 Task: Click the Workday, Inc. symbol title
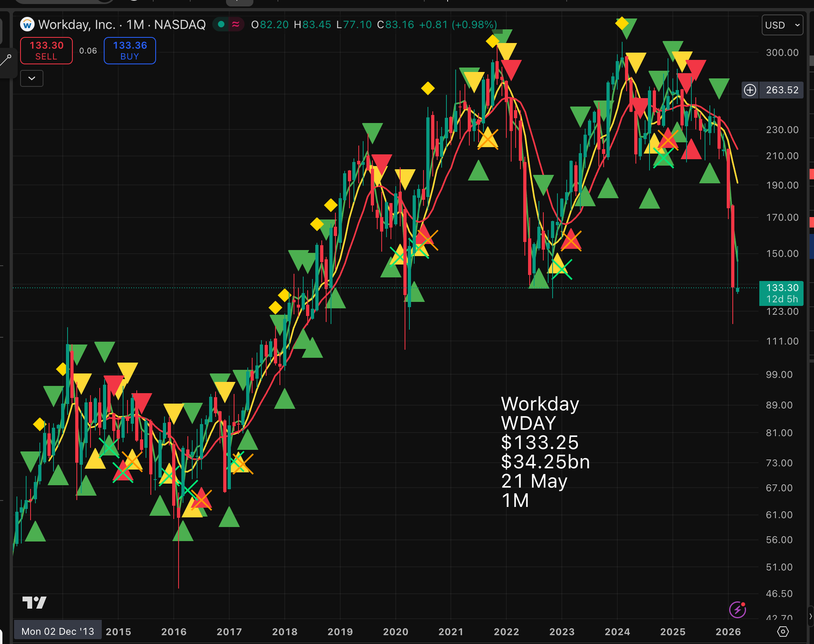pyautogui.click(x=77, y=25)
